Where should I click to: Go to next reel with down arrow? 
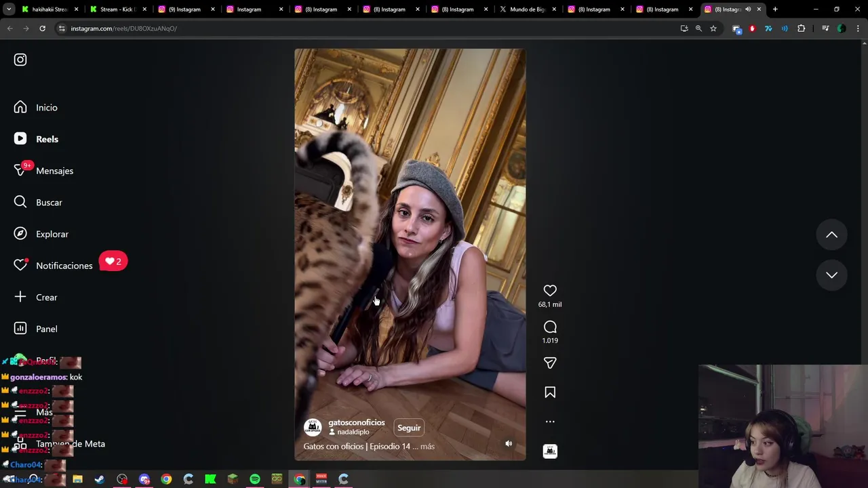click(x=831, y=275)
